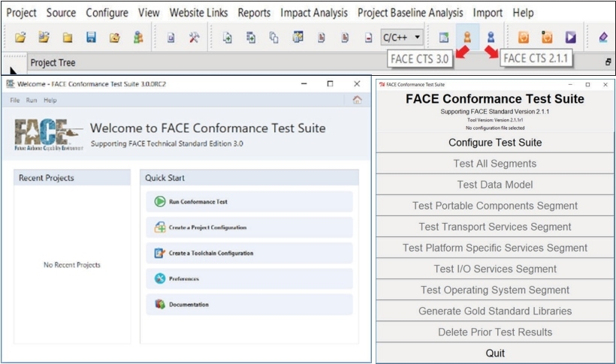The height and width of the screenshot is (364, 616).
Task: Open the Reports menu
Action: click(254, 13)
